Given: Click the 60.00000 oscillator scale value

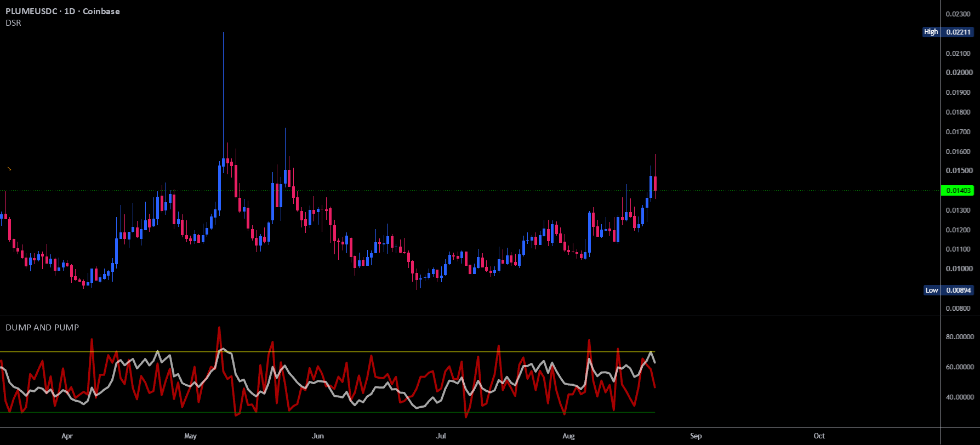Looking at the screenshot, I should 960,367.
